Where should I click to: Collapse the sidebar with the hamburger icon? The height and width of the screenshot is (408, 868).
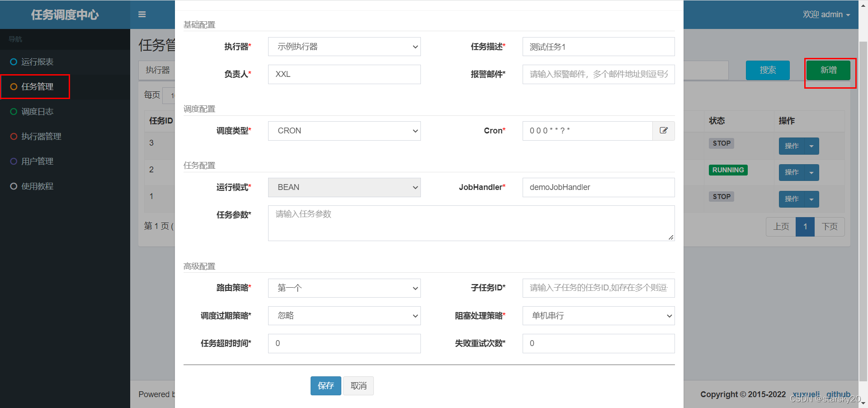tap(142, 14)
